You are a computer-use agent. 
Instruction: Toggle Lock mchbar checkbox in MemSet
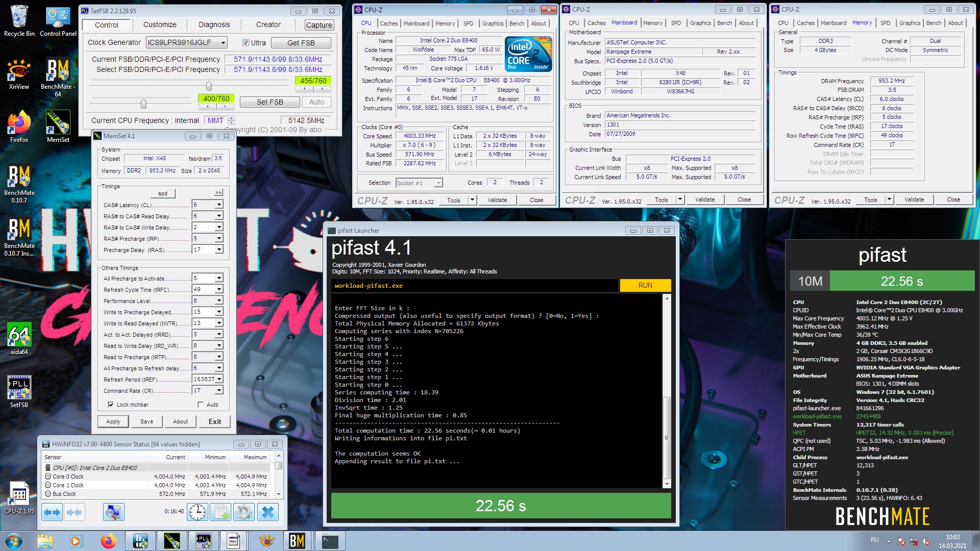(x=111, y=405)
